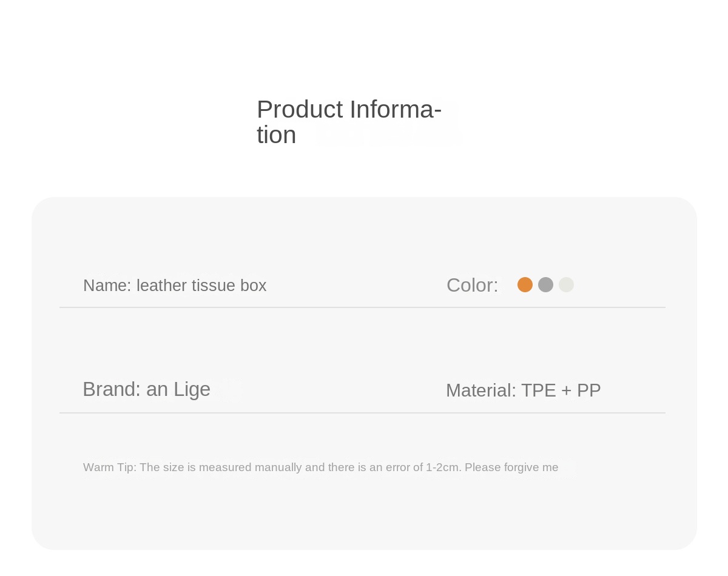Click "Informa-" in the page heading
728x576 pixels.
point(396,110)
